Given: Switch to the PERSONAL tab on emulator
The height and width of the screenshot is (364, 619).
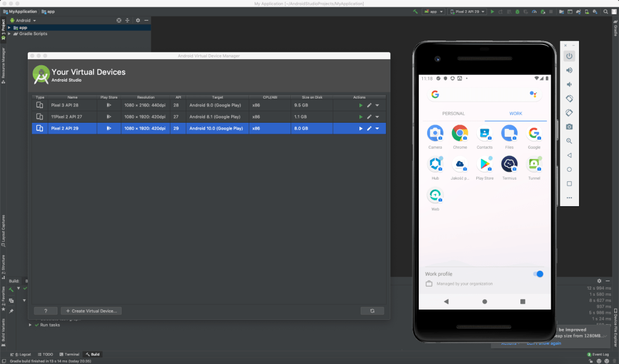Looking at the screenshot, I should [453, 114].
